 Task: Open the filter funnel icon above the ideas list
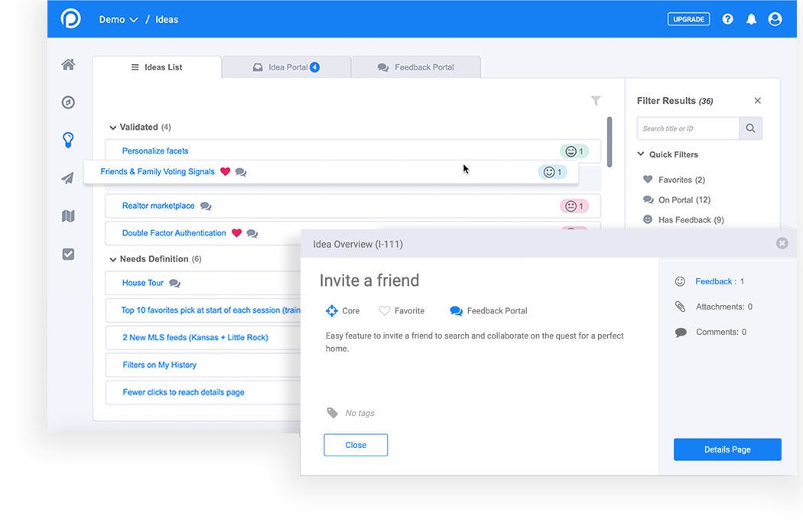pyautogui.click(x=597, y=100)
